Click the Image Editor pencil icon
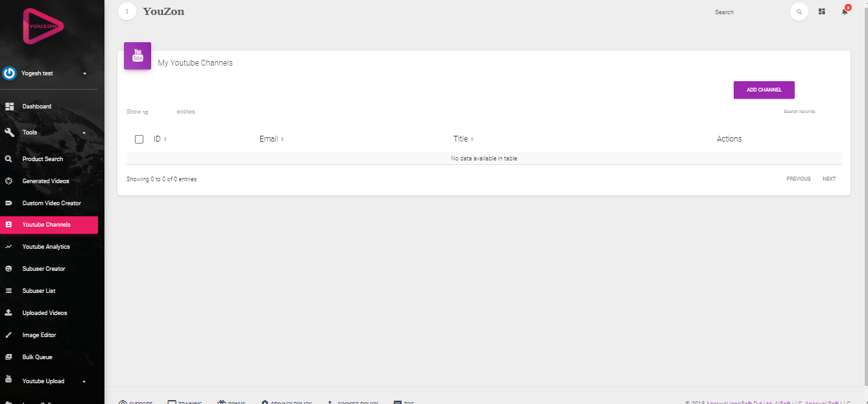The image size is (868, 404). click(8, 335)
